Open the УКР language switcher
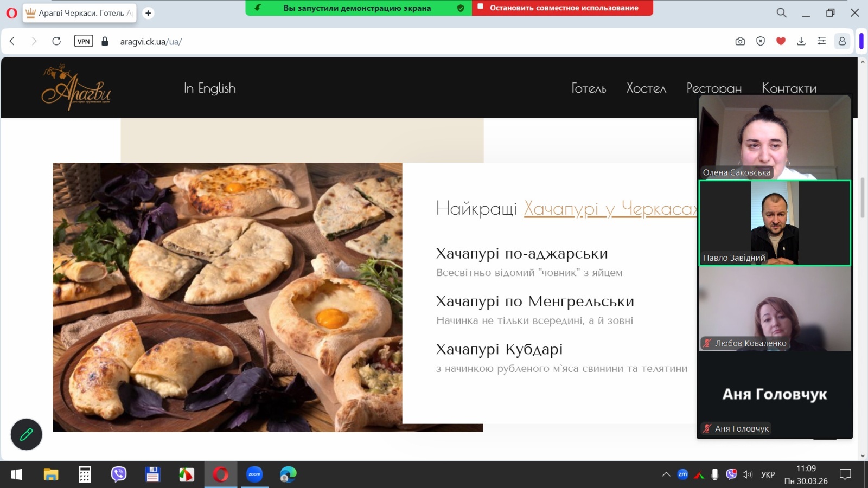 [x=768, y=474]
